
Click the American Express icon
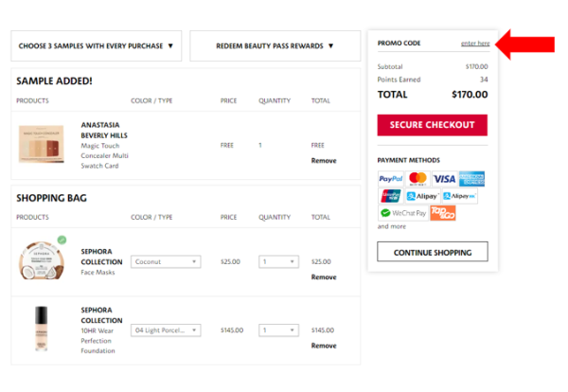(x=471, y=179)
